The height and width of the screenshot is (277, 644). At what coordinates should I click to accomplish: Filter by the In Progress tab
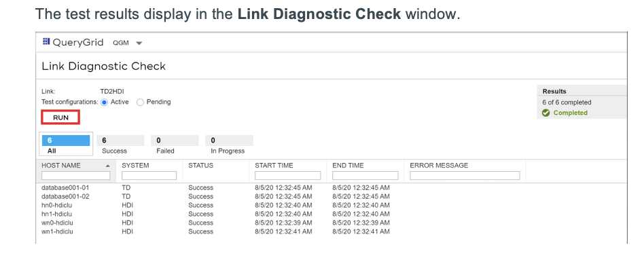click(229, 145)
